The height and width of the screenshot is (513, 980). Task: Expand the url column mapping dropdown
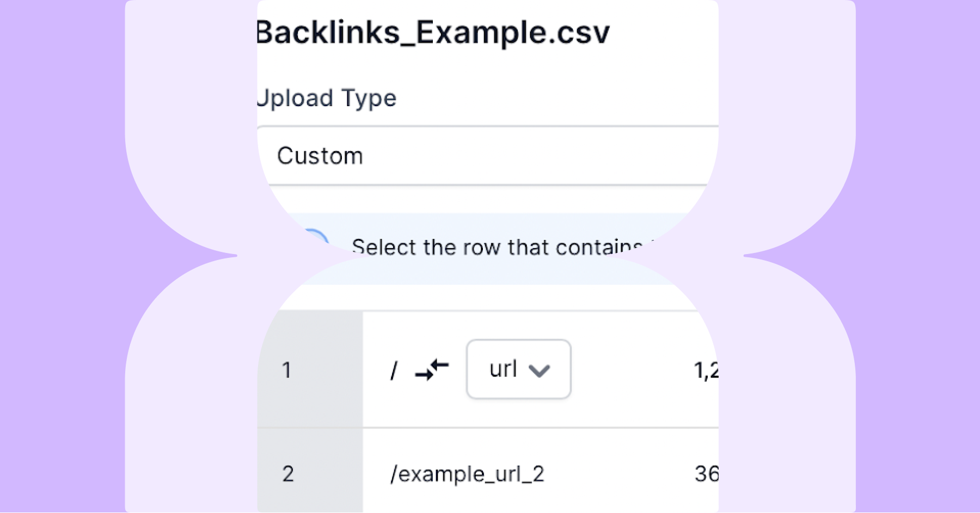click(x=518, y=369)
